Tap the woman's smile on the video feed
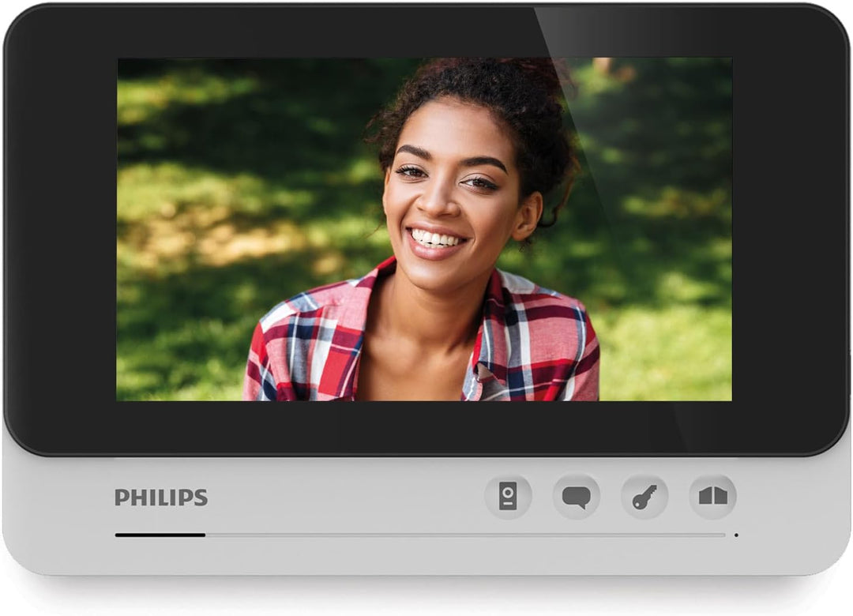 tap(436, 239)
